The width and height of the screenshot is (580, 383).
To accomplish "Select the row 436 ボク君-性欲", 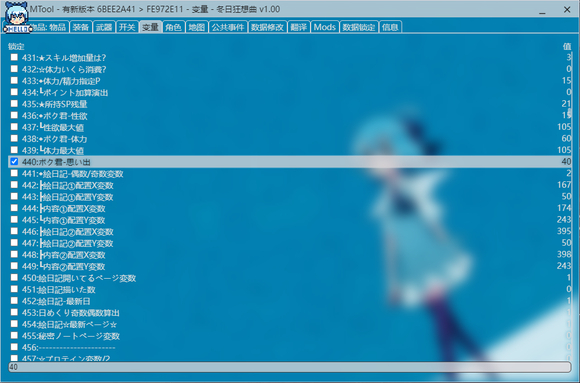I will 290,115.
